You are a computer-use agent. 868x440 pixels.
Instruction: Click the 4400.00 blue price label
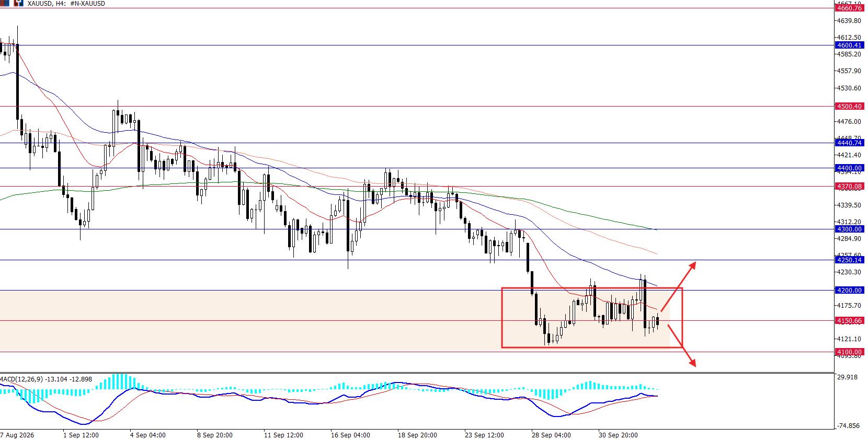849,168
